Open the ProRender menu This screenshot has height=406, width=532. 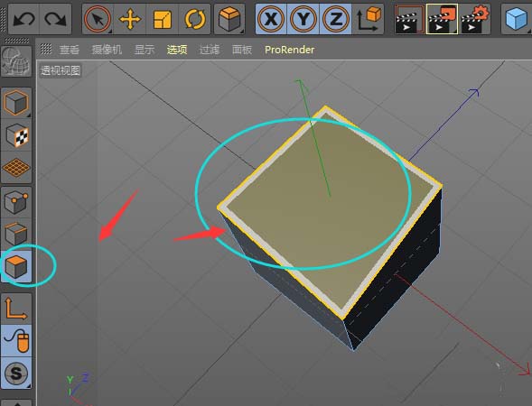click(289, 50)
